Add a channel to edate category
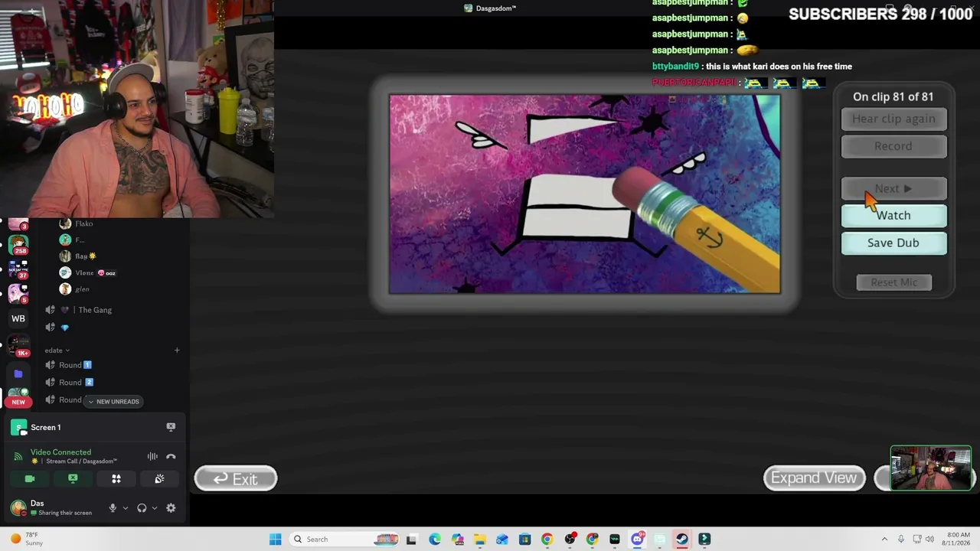Image resolution: width=980 pixels, height=551 pixels. (177, 350)
